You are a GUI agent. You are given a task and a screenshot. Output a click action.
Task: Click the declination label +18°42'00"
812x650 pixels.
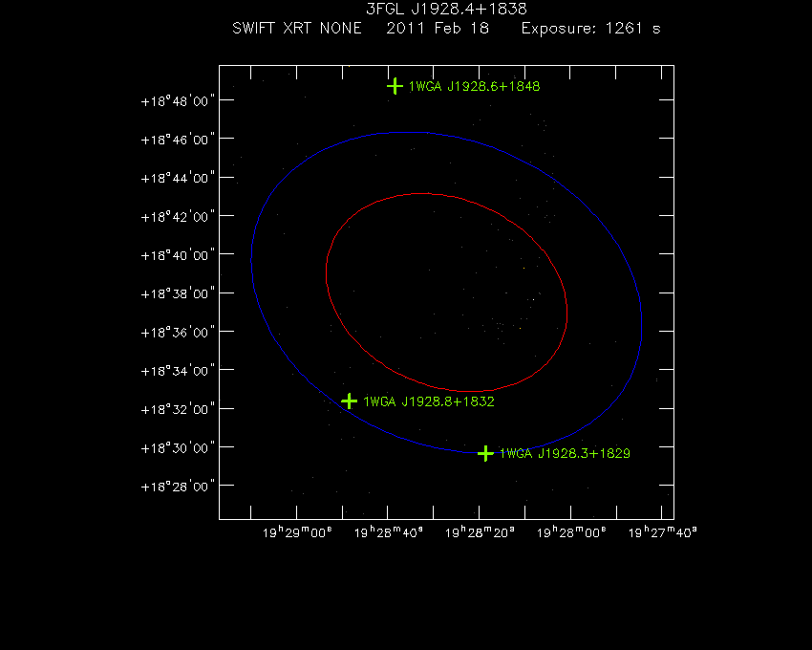click(178, 216)
